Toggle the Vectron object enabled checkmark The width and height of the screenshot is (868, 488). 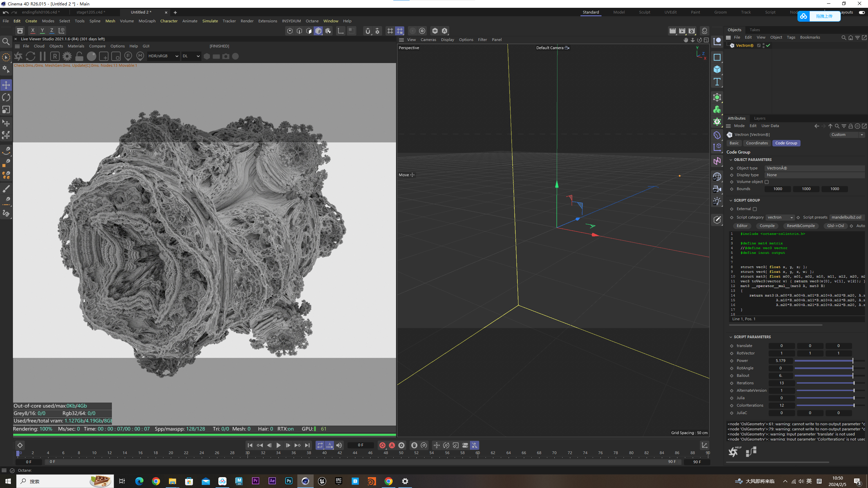point(768,45)
